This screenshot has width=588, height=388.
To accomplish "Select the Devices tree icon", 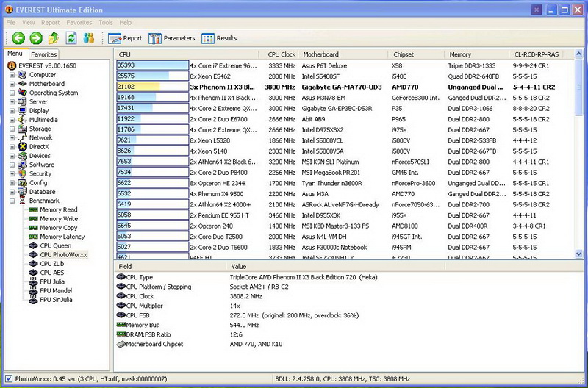I will [x=23, y=156].
